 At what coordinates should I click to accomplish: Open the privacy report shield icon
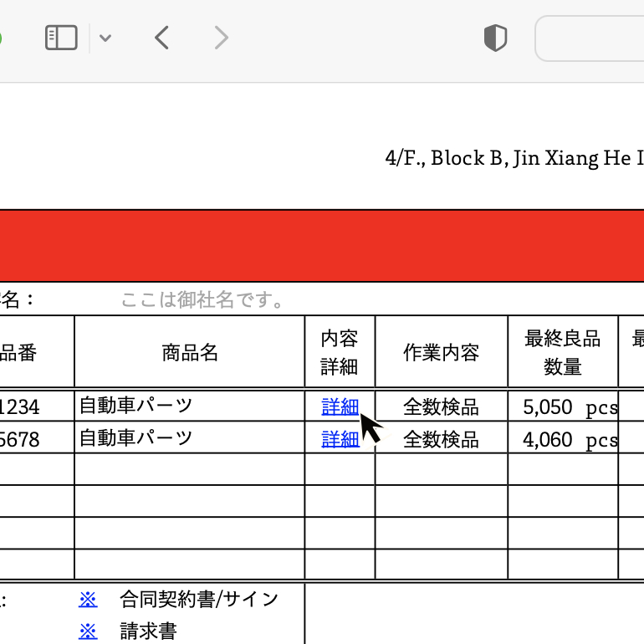pyautogui.click(x=495, y=38)
